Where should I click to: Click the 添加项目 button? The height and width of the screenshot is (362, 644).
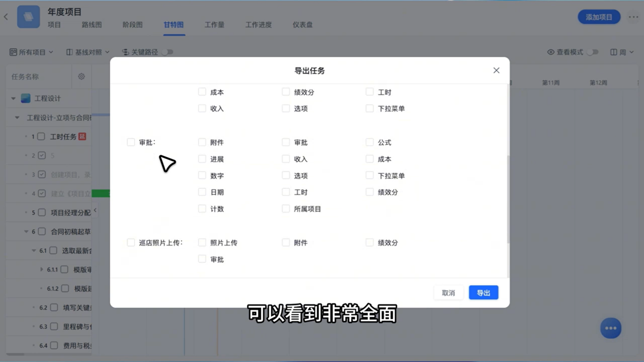tap(599, 17)
